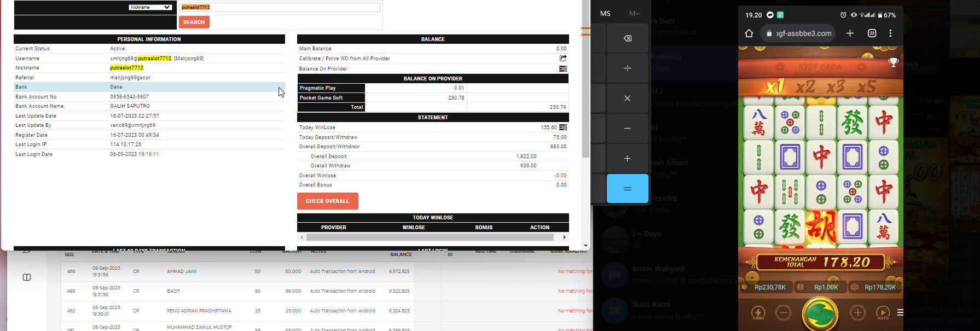Image resolution: width=980 pixels, height=331 pixels.
Task: Click the calculator multiply key
Action: pyautogui.click(x=628, y=98)
